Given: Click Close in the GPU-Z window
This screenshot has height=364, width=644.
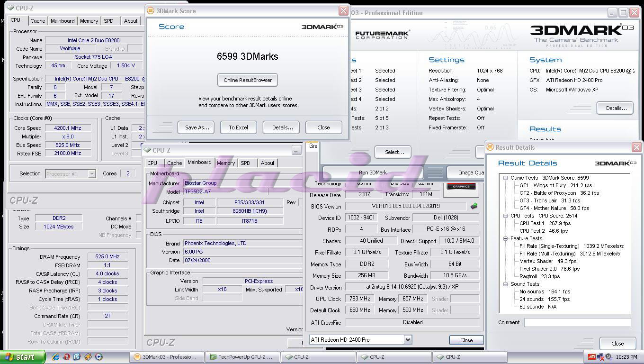Looking at the screenshot, I should coord(466,340).
